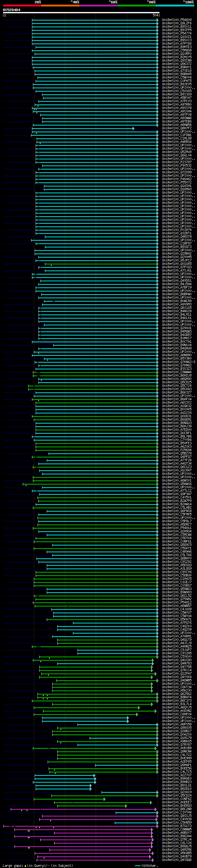Pick the UniRef100_B9I3G9 label
The width and height of the screenshot is (197, 868).
click(176, 94)
